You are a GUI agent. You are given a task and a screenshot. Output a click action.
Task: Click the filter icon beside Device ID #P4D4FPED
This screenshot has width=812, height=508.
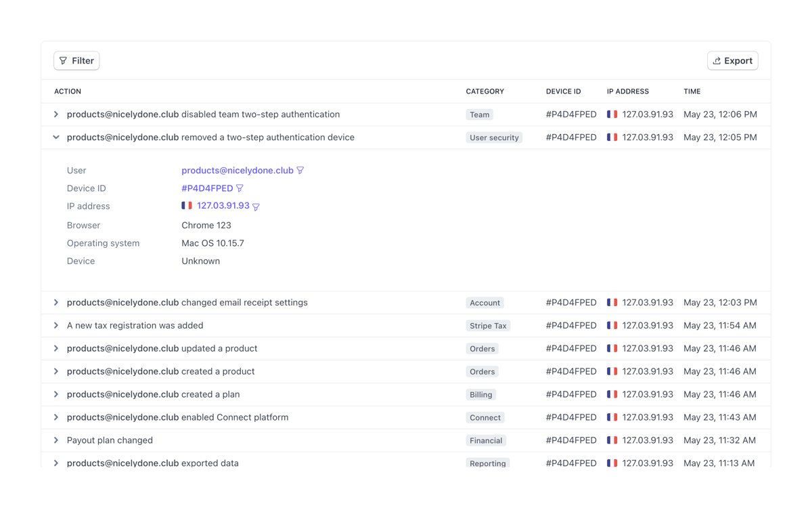(240, 188)
